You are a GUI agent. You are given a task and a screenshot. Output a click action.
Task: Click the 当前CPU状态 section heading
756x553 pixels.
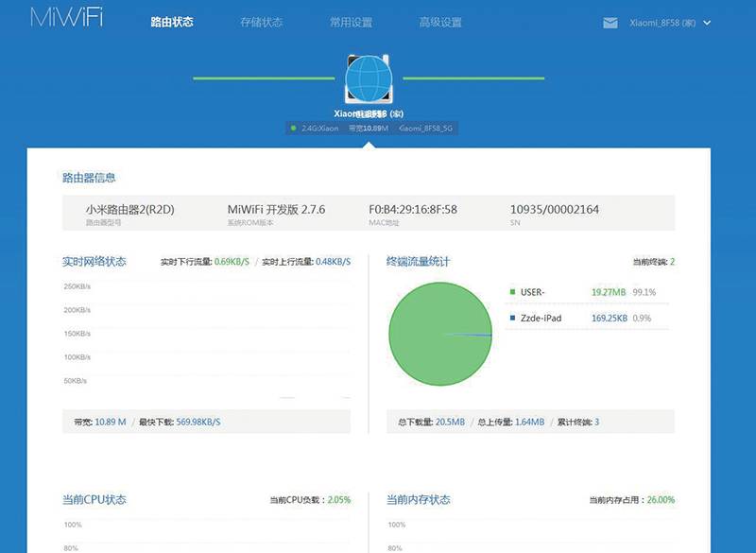[x=94, y=500]
